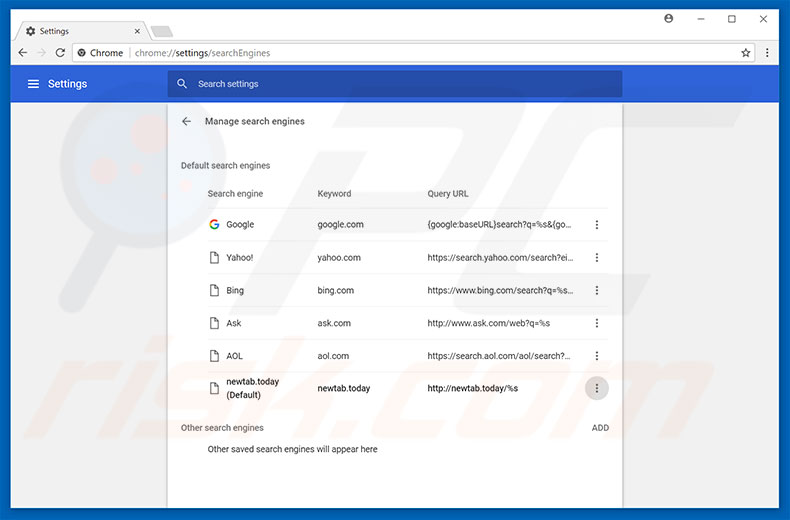Click the search.yahoo.com query URL

(500, 257)
